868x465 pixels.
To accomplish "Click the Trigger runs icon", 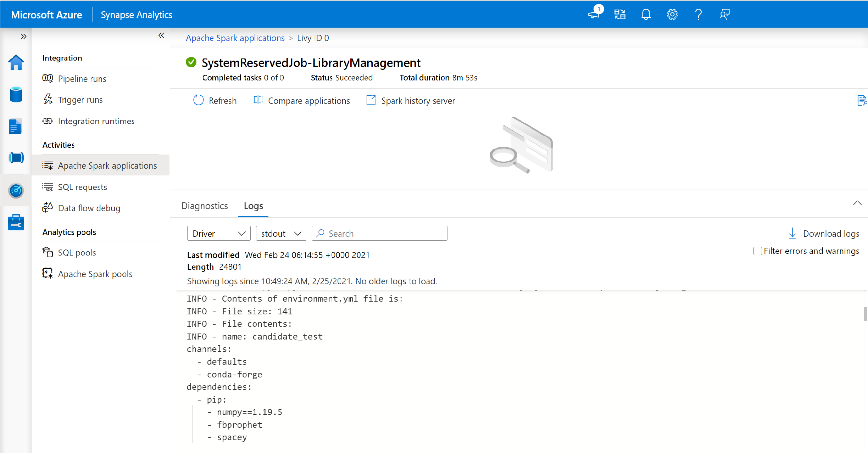I will tap(48, 99).
